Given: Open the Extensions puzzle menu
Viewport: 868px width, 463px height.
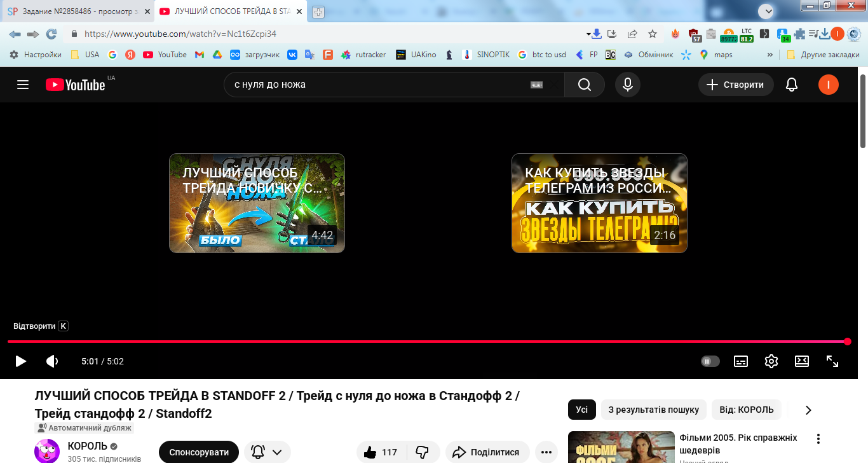Looking at the screenshot, I should point(799,34).
